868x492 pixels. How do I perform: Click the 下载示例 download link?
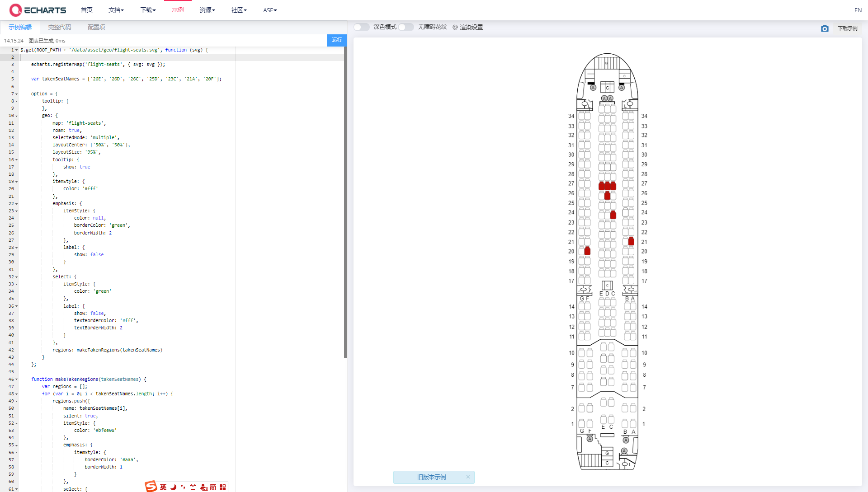(847, 28)
